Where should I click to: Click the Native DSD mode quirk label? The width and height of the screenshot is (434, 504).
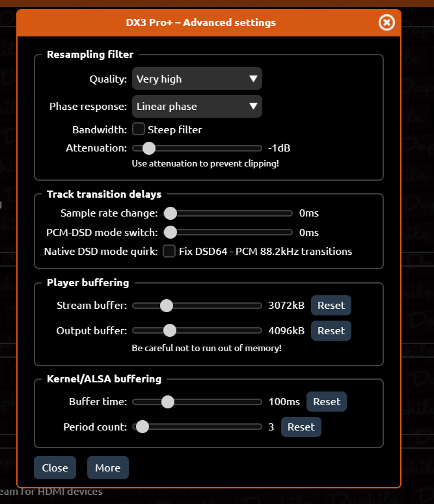point(101,252)
